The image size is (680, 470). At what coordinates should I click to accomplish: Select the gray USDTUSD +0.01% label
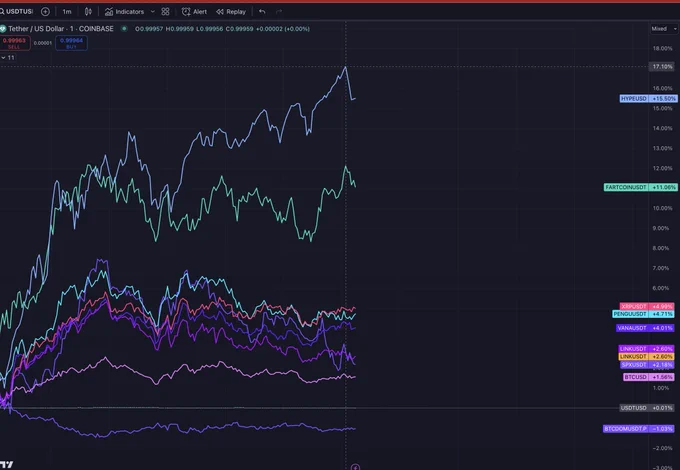pos(647,408)
